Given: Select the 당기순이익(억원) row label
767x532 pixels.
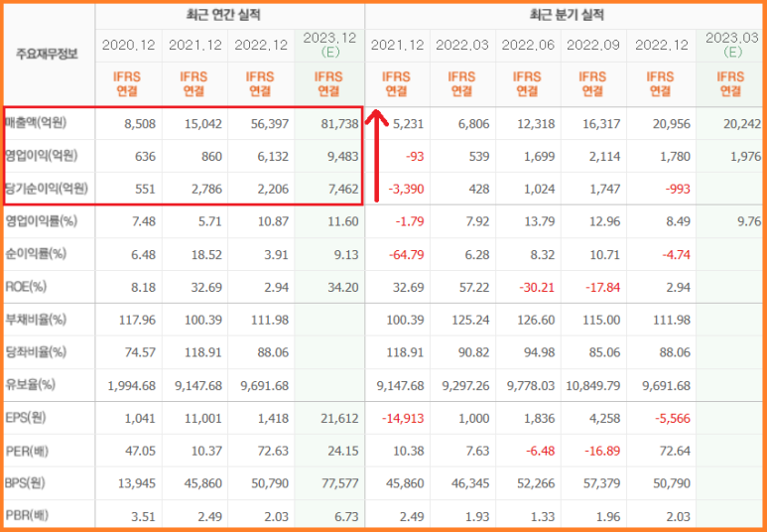Looking at the screenshot, I should (47, 189).
